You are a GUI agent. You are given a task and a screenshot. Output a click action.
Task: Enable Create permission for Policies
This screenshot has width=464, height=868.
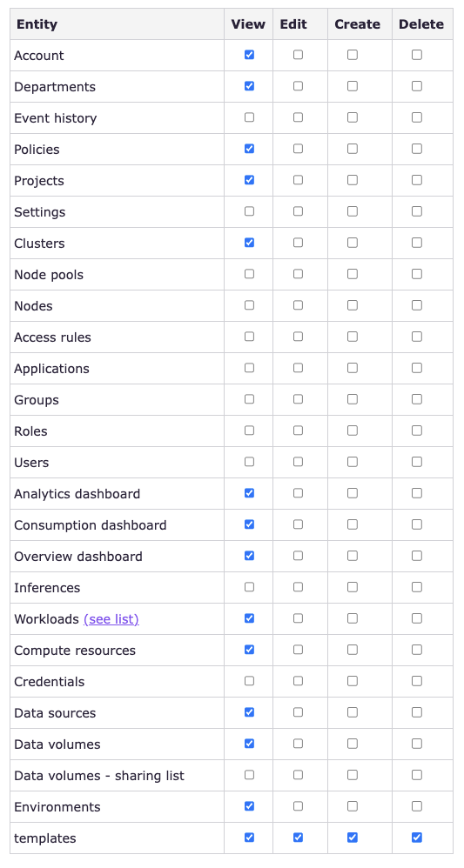[x=352, y=149]
